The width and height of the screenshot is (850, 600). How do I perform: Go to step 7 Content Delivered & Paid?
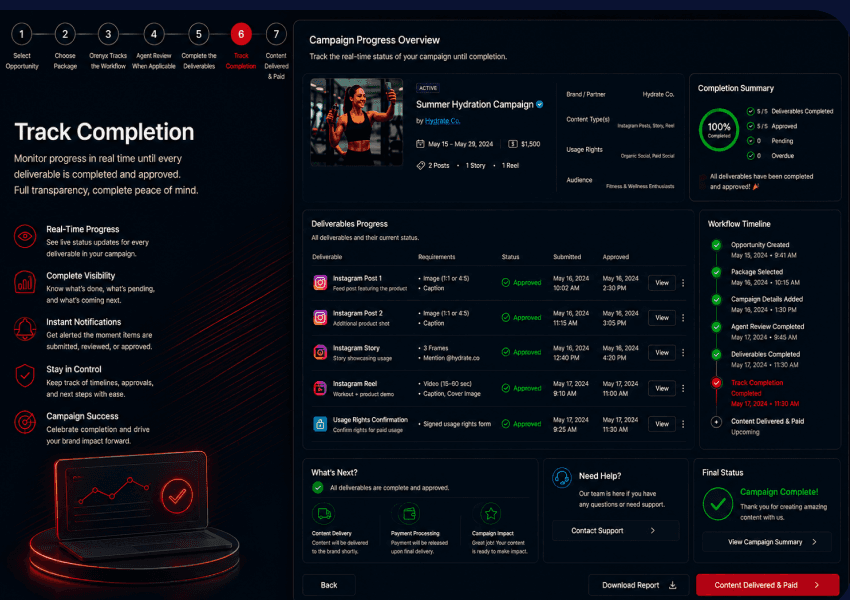[276, 35]
